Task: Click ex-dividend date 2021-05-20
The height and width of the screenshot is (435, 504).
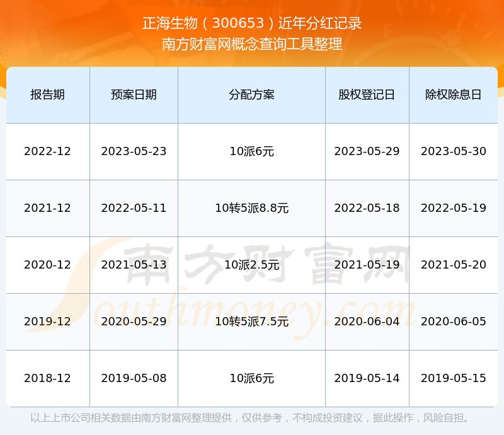Action: click(x=453, y=265)
